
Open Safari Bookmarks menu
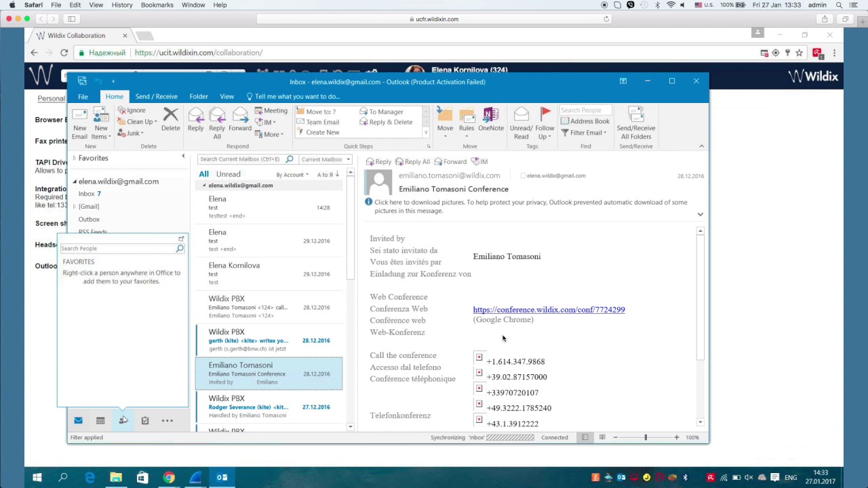coord(157,5)
